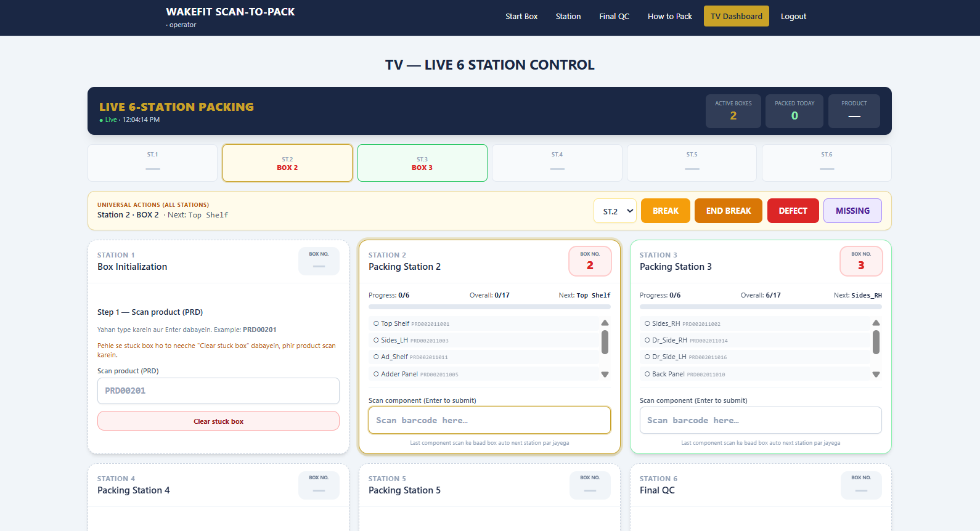The image size is (980, 531).
Task: Click 'Next: Top Shelf' inside the Station 2 card
Action: 585,295
